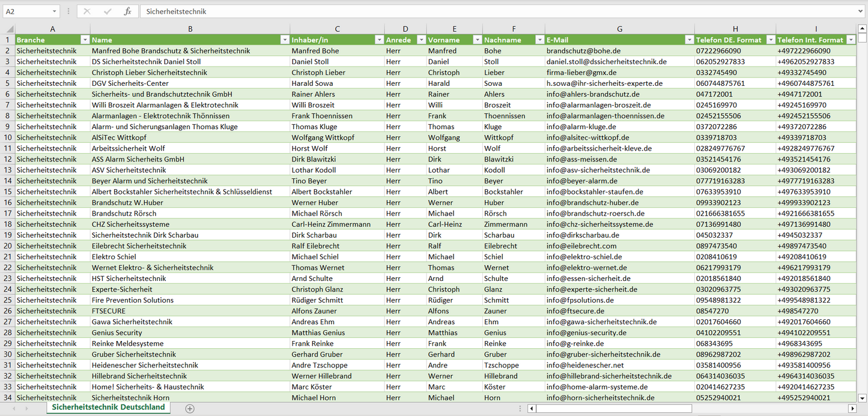Open the Branche column filter dropdown

[85, 40]
